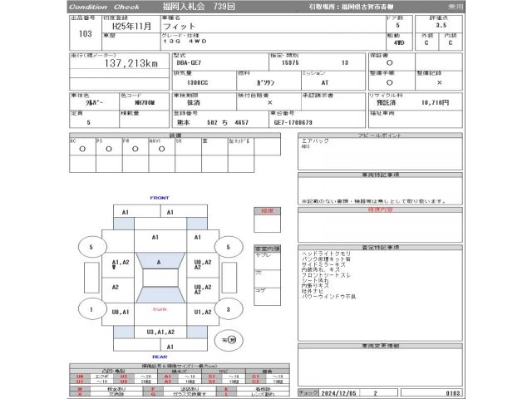Click the inspection status '抹消'
The image size is (532, 399).
194,102
